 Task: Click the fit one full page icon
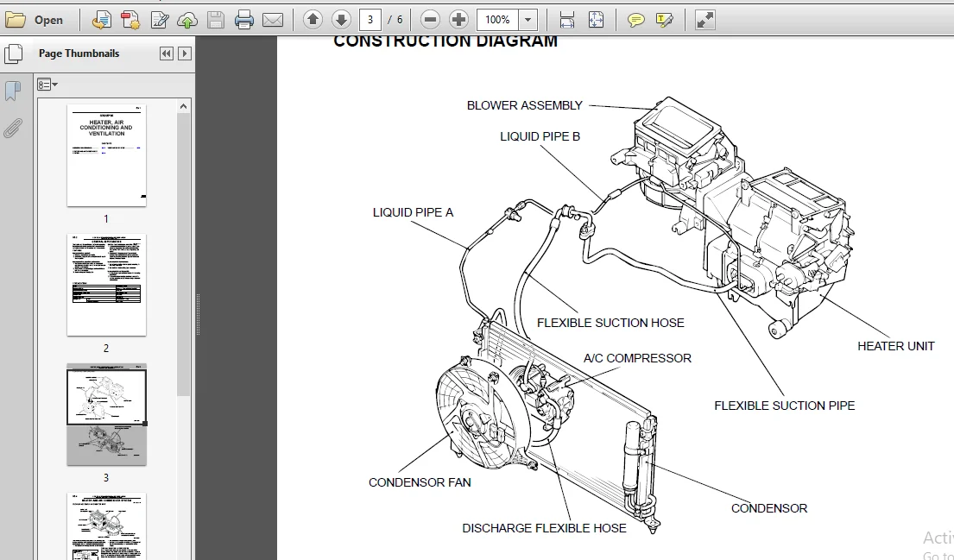pos(597,20)
